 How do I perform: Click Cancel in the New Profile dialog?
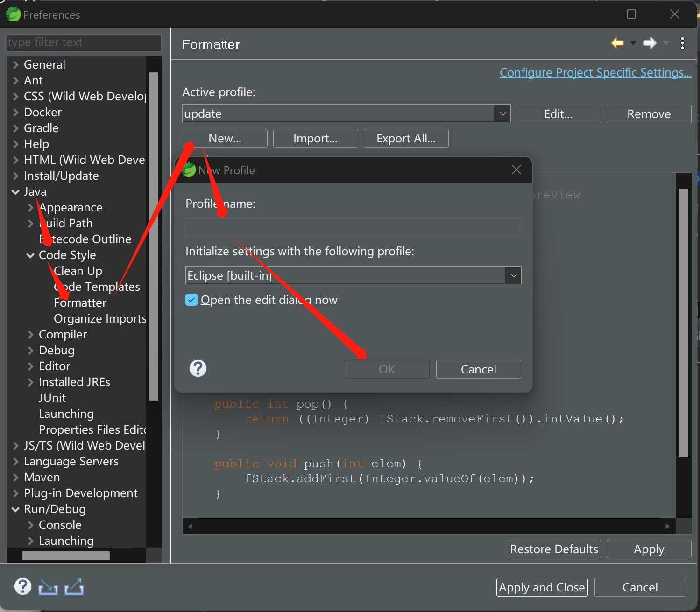coord(478,369)
